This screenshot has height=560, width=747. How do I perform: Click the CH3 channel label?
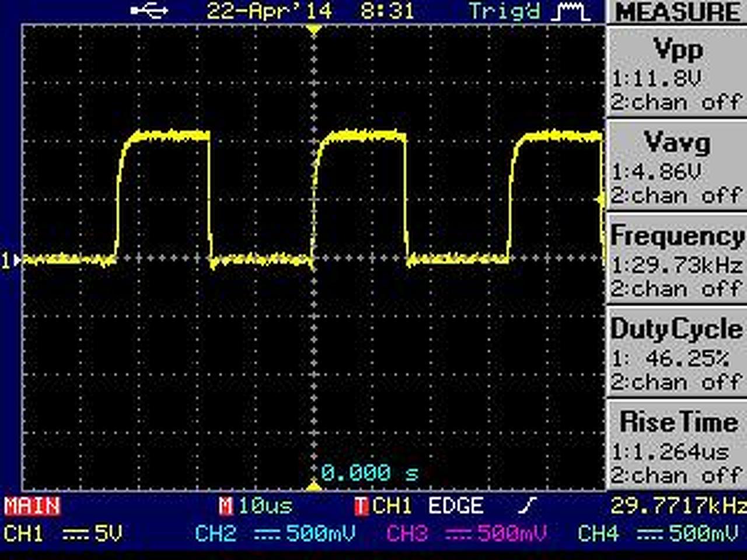coord(407,533)
